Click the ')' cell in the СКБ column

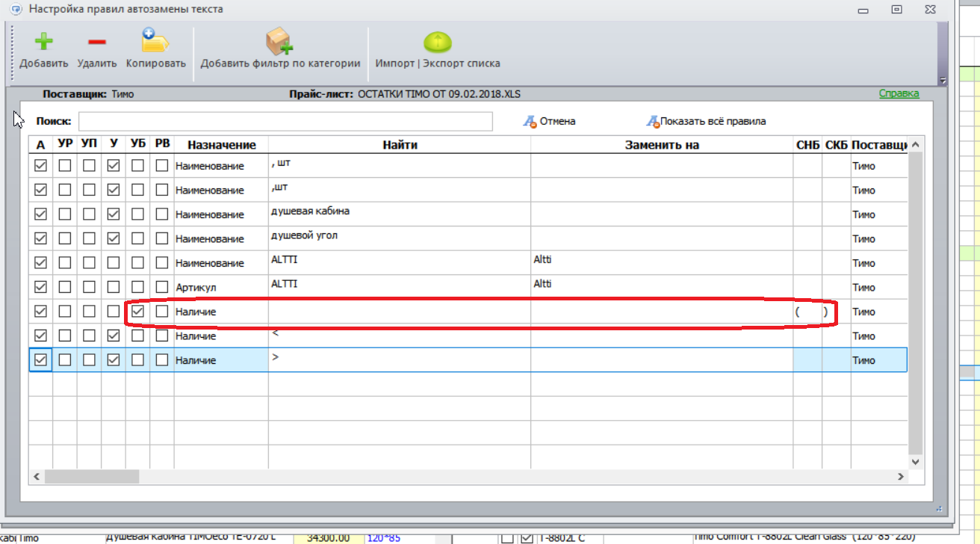click(x=836, y=312)
